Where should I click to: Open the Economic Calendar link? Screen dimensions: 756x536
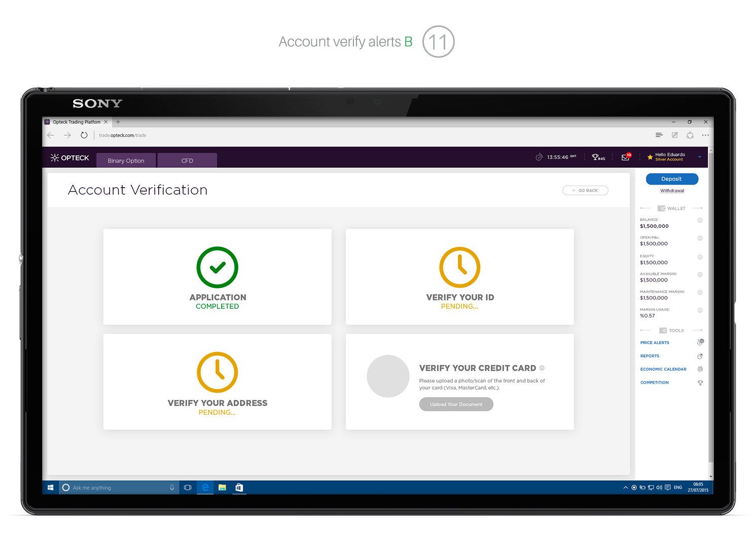[663, 369]
